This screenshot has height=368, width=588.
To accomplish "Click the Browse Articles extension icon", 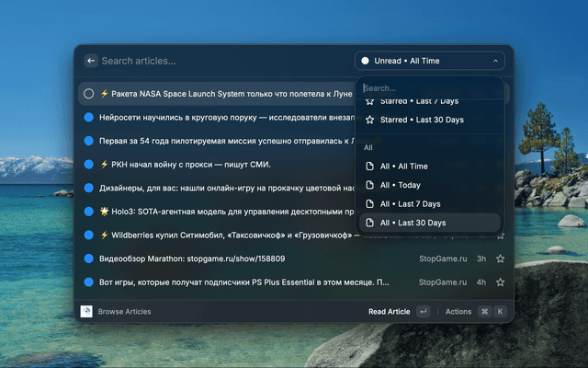I will 86,312.
